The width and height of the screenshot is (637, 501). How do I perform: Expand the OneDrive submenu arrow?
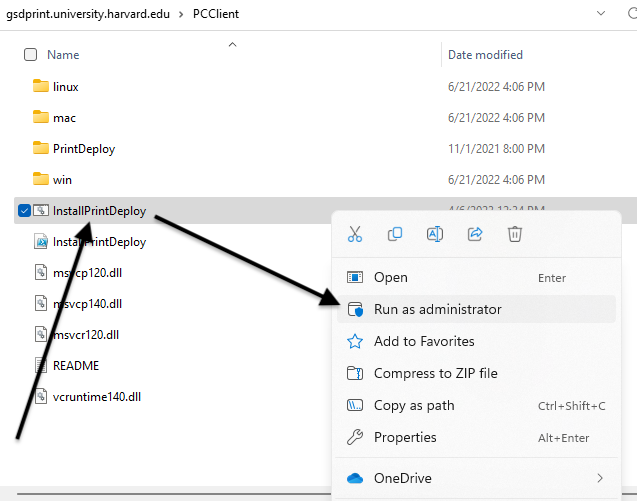coord(600,478)
